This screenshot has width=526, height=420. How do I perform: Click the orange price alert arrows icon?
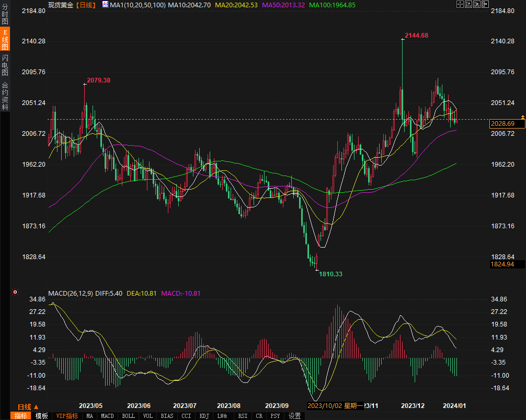[x=522, y=116]
